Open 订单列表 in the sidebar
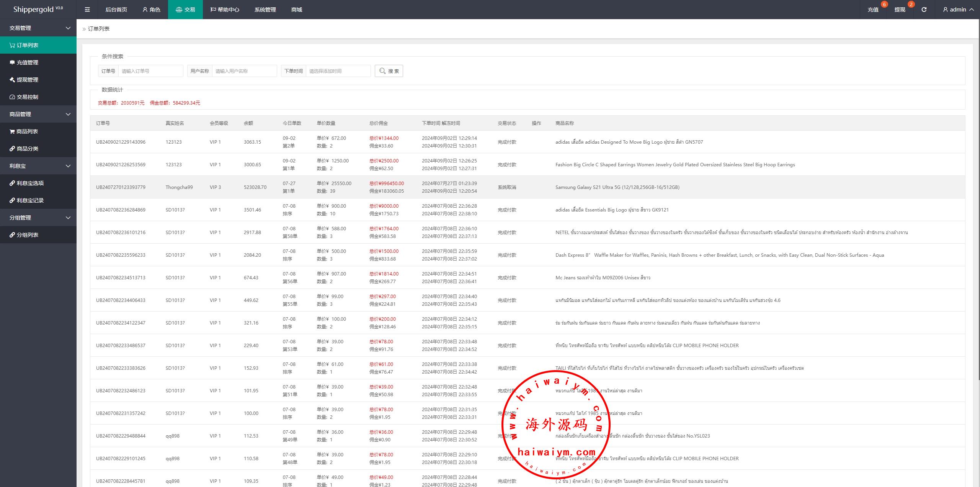The height and width of the screenshot is (487, 980). [x=28, y=45]
